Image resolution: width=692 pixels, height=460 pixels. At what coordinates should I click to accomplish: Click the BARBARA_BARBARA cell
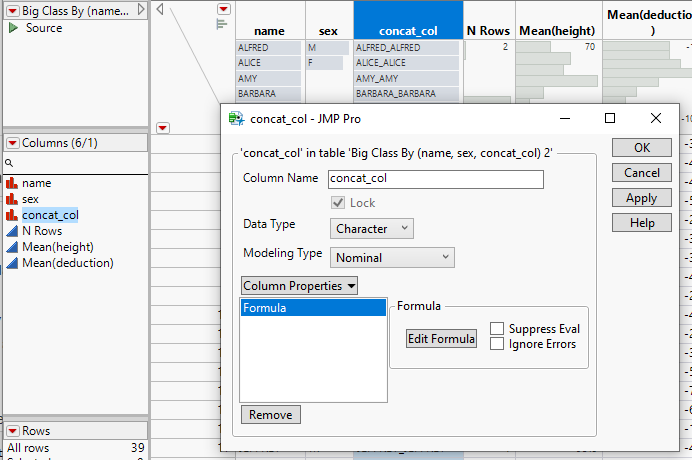pyautogui.click(x=406, y=94)
